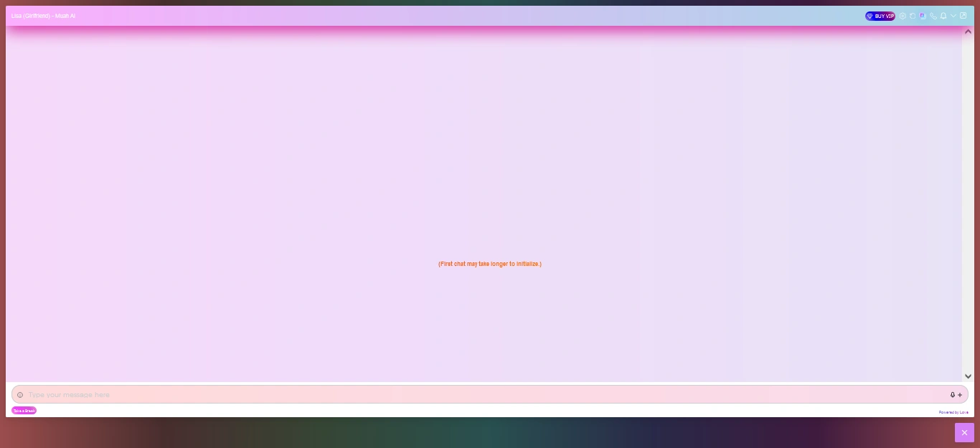Activate voice input with the microphone icon
The width and height of the screenshot is (980, 448).
953,395
